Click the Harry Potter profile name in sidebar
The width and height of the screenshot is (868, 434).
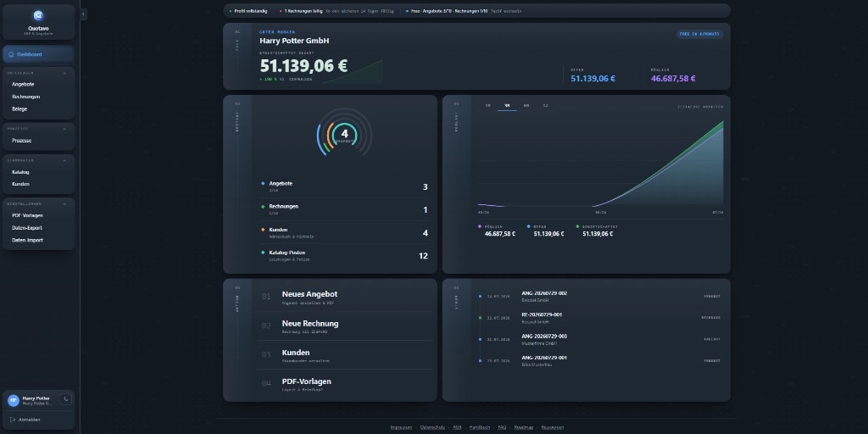[x=36, y=398]
